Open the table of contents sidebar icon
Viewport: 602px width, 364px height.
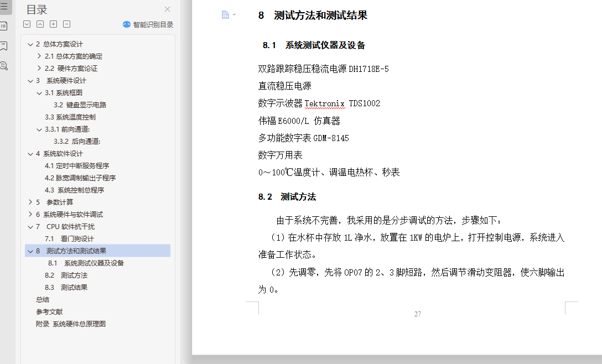(x=4, y=6)
